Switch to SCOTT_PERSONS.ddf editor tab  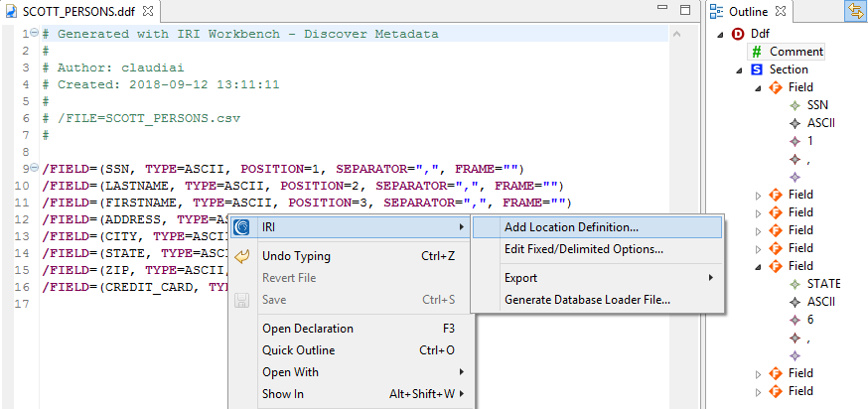pos(80,11)
